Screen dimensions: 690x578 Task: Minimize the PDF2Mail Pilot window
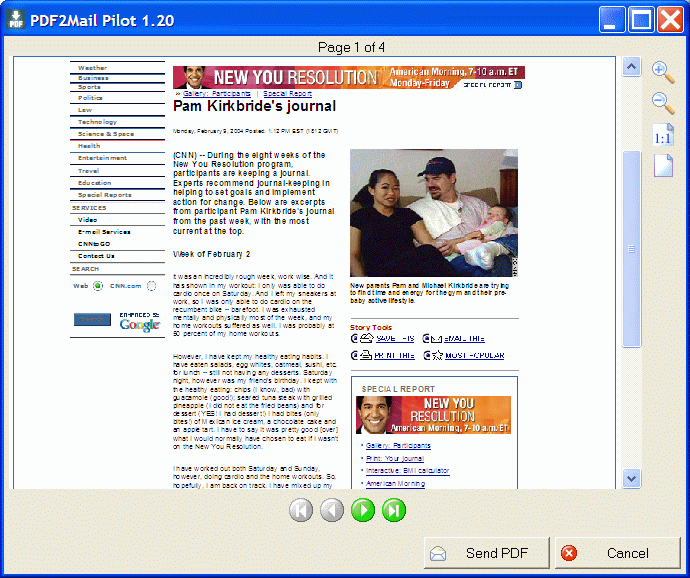[612, 20]
